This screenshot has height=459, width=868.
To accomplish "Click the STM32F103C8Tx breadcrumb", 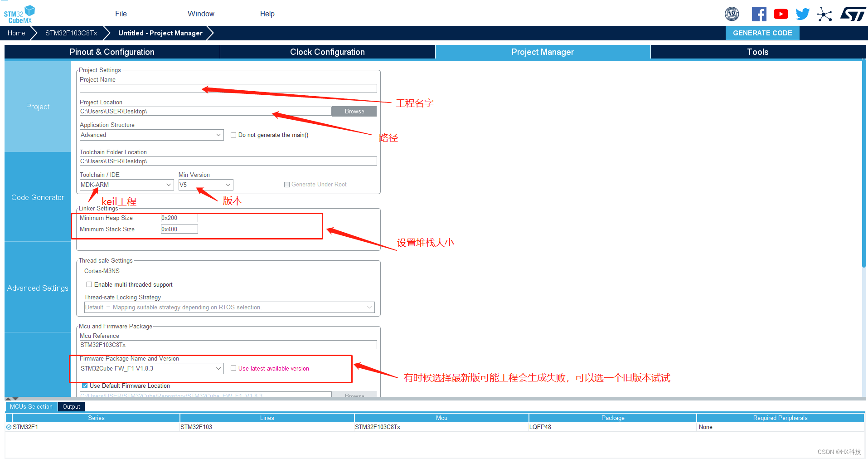I will [x=71, y=33].
